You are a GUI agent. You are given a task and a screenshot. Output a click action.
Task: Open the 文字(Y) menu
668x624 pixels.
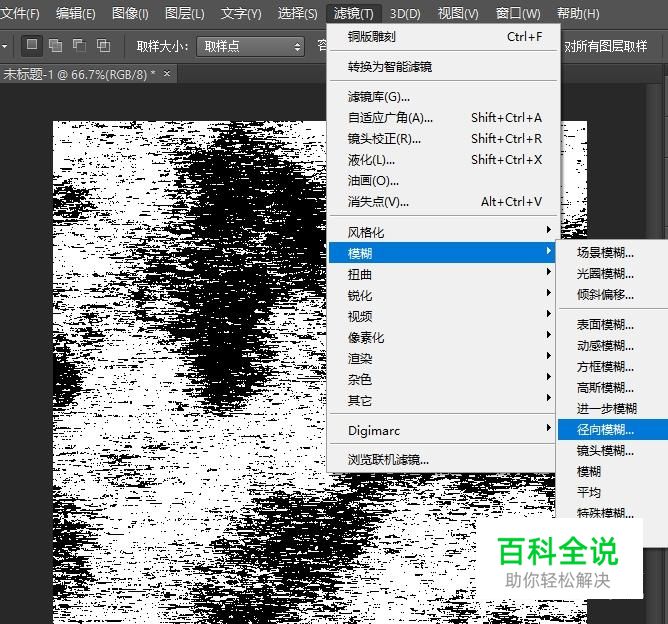click(x=241, y=14)
